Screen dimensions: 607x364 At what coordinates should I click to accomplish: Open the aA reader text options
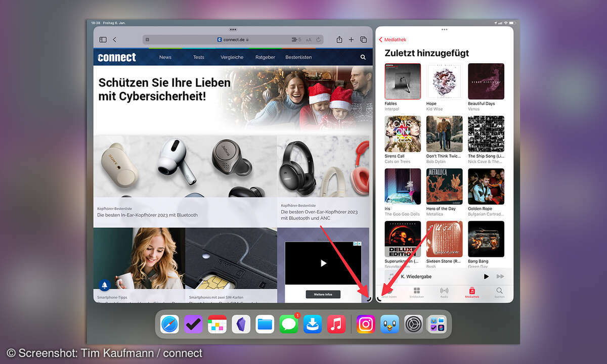pyautogui.click(x=309, y=39)
